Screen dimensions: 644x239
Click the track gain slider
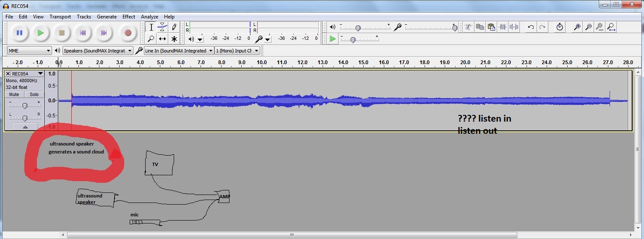click(25, 106)
